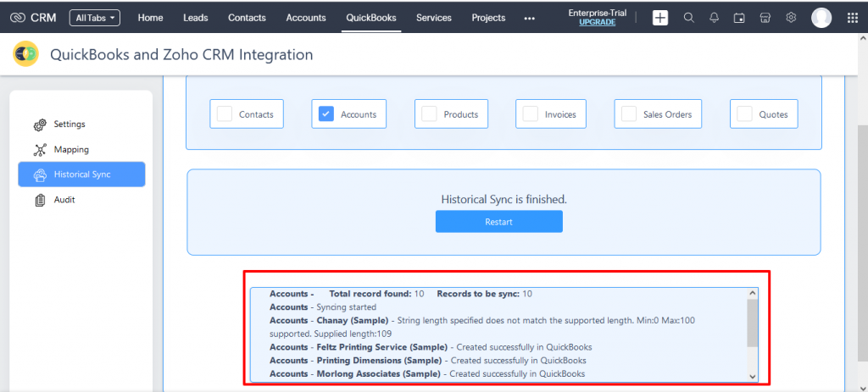
Task: Check the Invoices checkbox
Action: pyautogui.click(x=531, y=114)
